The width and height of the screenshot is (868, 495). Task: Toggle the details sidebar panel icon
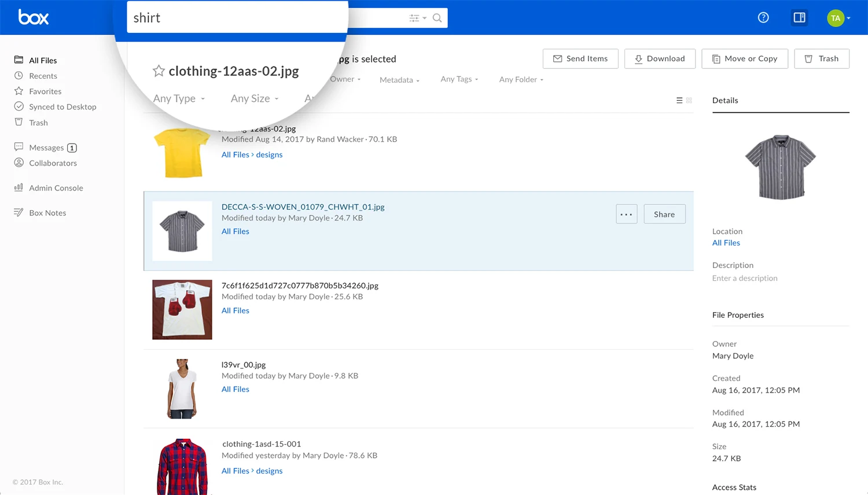pos(799,17)
